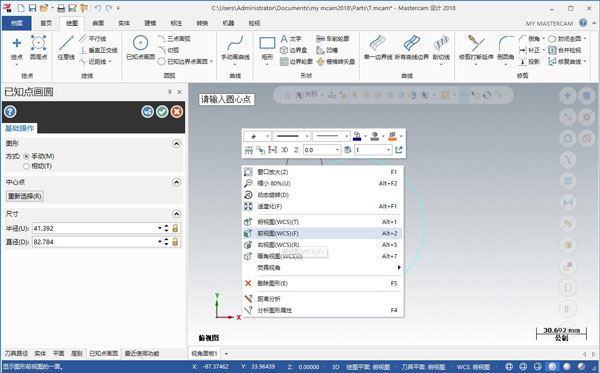This screenshot has height=373, width=600.
Task: Click the green OK checkmark button
Action: click(162, 112)
